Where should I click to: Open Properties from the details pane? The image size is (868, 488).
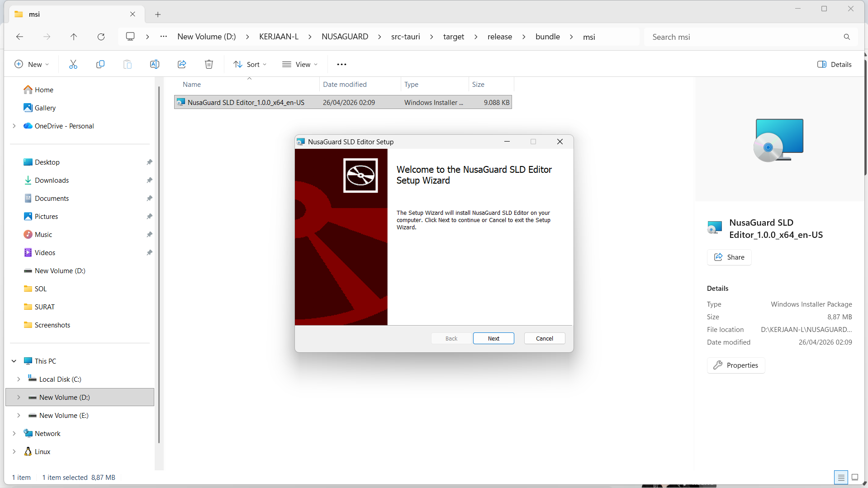[735, 365]
